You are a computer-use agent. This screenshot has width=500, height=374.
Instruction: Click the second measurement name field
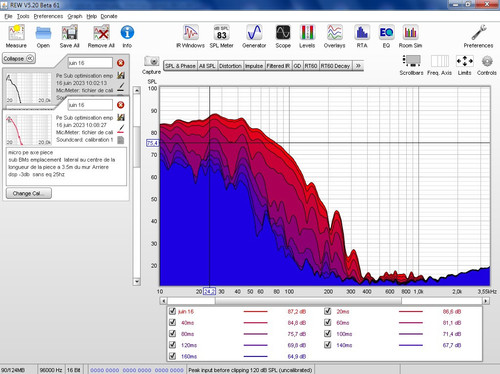[x=90, y=105]
